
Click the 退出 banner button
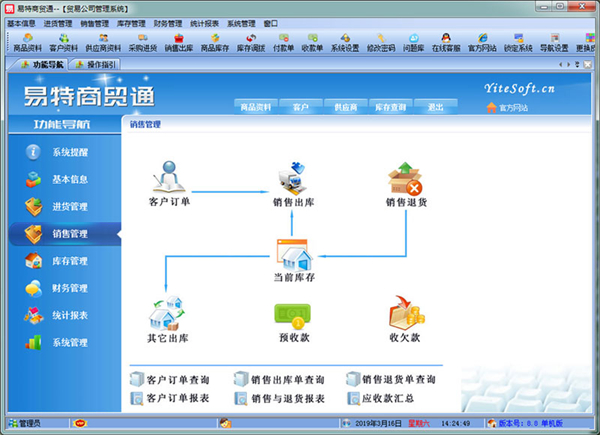pos(435,107)
